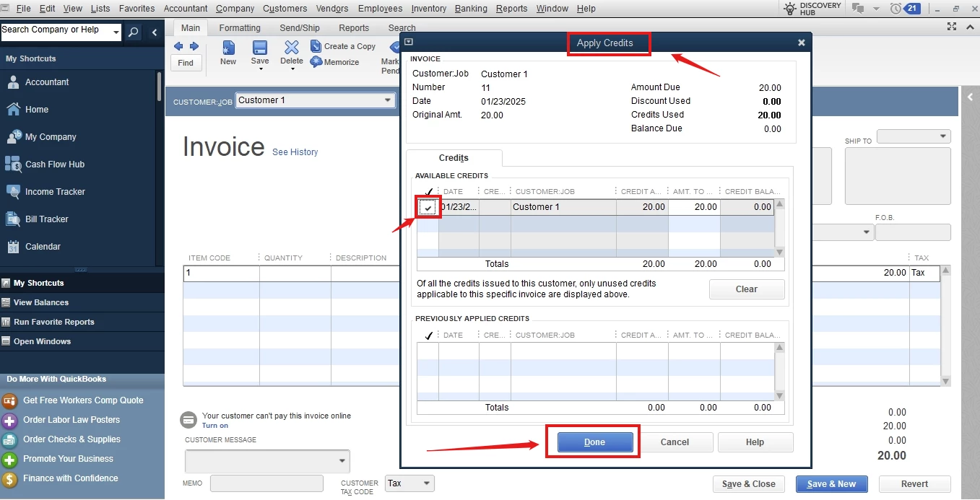Screen dimensions: 980x500
Task: Switch to the Formatting tab
Action: [x=240, y=28]
